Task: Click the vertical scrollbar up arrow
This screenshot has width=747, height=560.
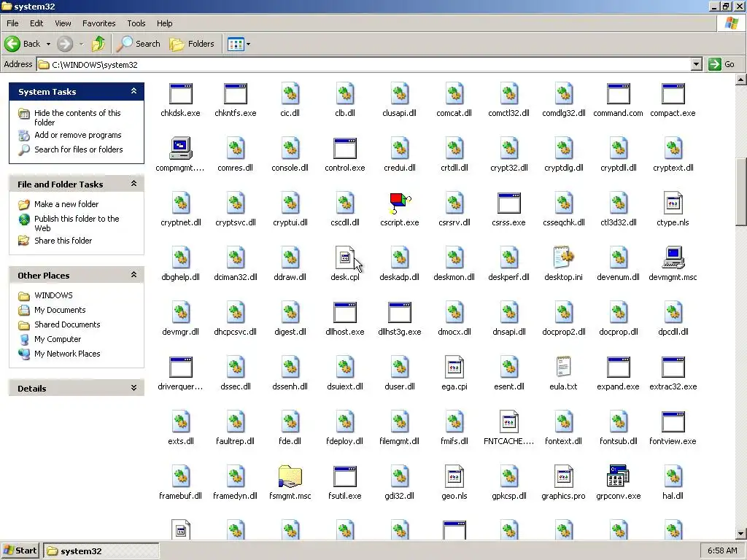Action: click(740, 79)
